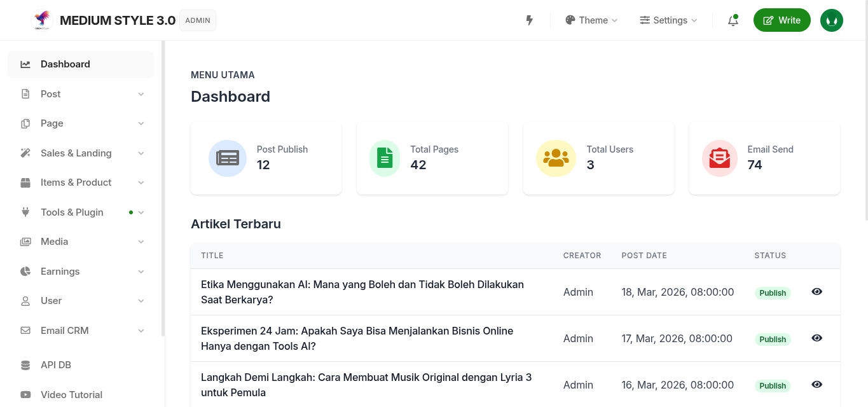Click the sidebar vertical scrollbar
This screenshot has height=407, width=868.
[163, 188]
